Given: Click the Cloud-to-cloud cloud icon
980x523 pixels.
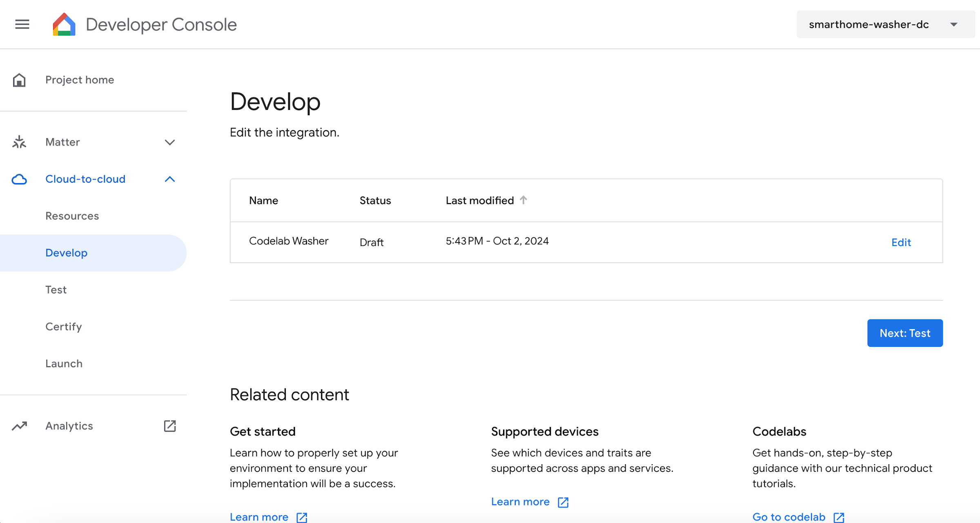Looking at the screenshot, I should coord(20,179).
